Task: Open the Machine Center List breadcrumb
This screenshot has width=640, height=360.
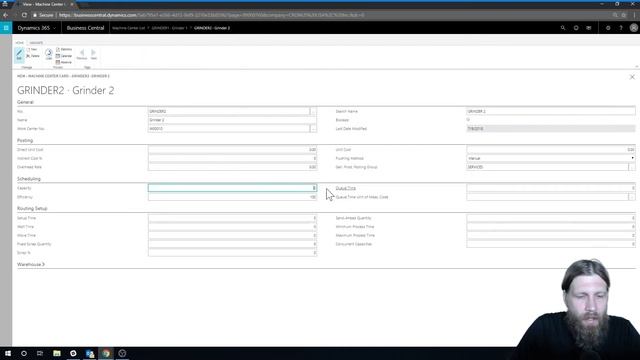Action: pos(128,28)
